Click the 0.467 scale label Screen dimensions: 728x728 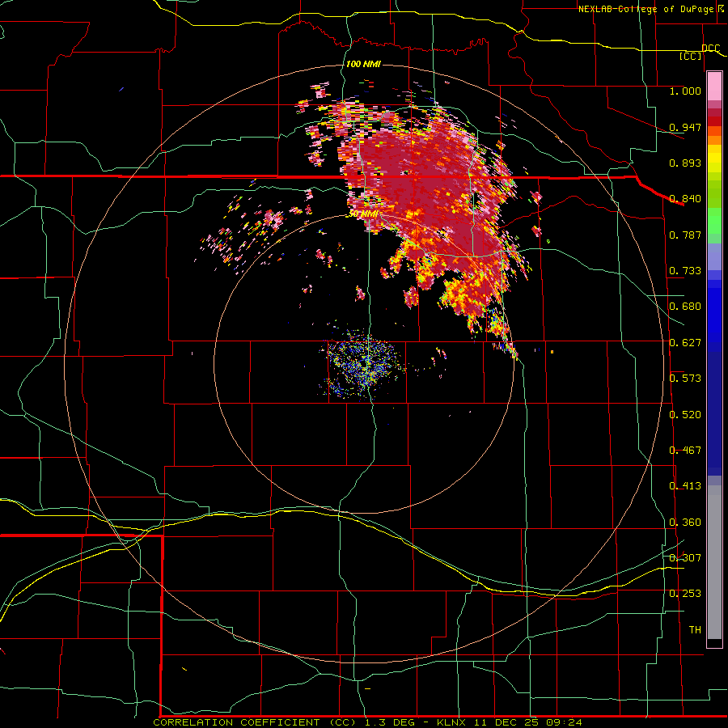685,451
